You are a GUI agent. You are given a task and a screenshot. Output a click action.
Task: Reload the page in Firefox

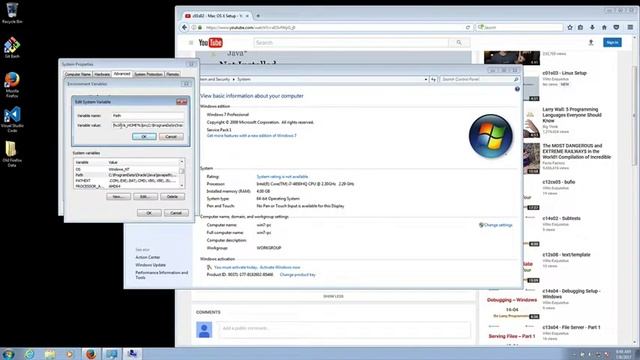point(468,27)
